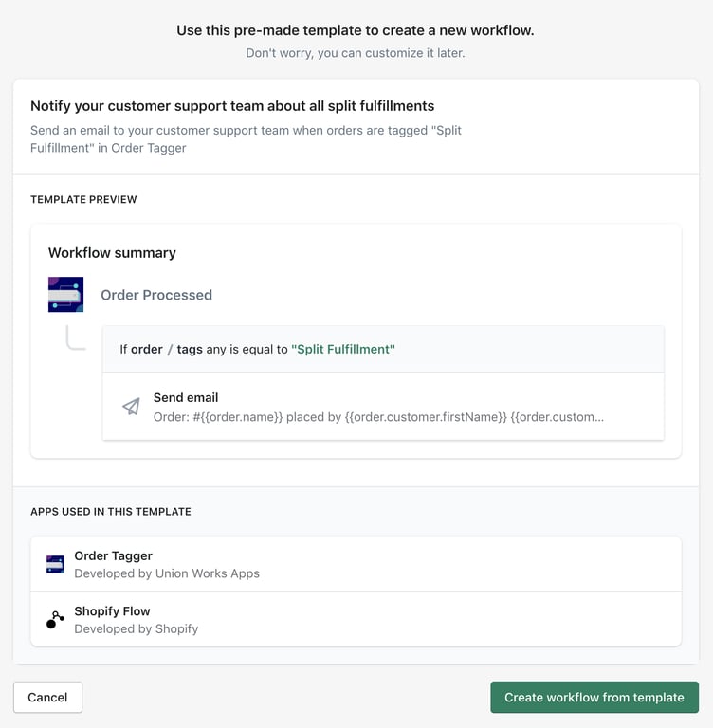Click the Workflow summary heading
713x728 pixels.
coord(112,252)
